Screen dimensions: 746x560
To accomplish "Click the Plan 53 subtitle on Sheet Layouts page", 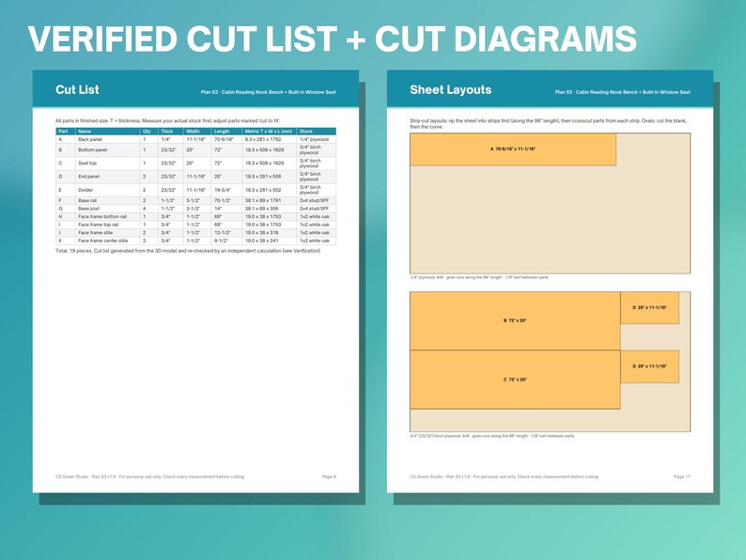I will 623,92.
